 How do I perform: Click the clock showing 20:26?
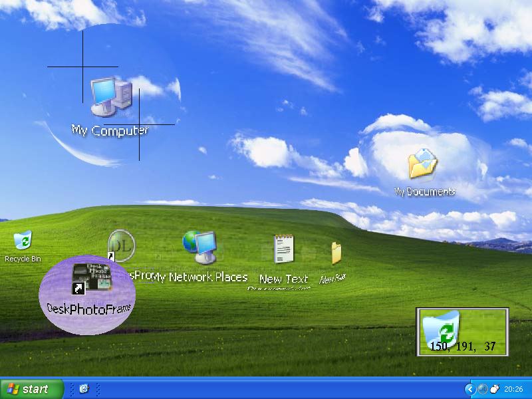click(513, 389)
